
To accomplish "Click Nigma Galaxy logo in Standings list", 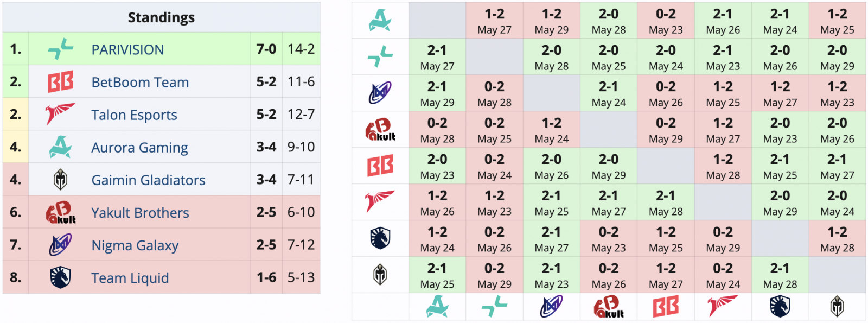I will [60, 245].
